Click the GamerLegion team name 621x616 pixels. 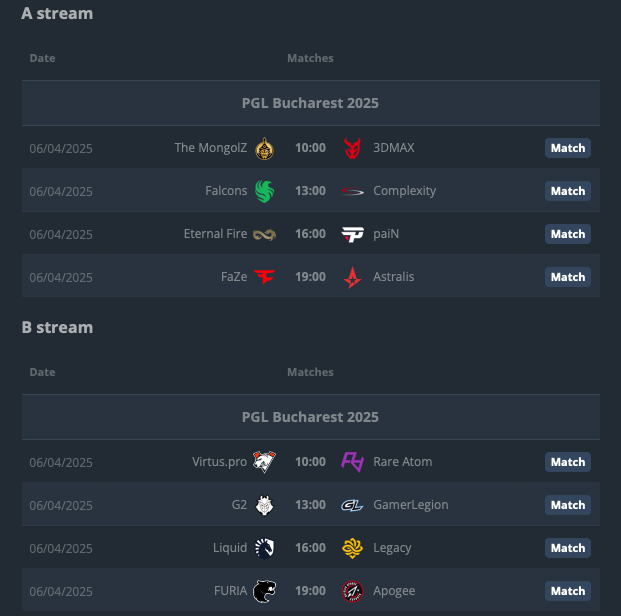tap(410, 505)
